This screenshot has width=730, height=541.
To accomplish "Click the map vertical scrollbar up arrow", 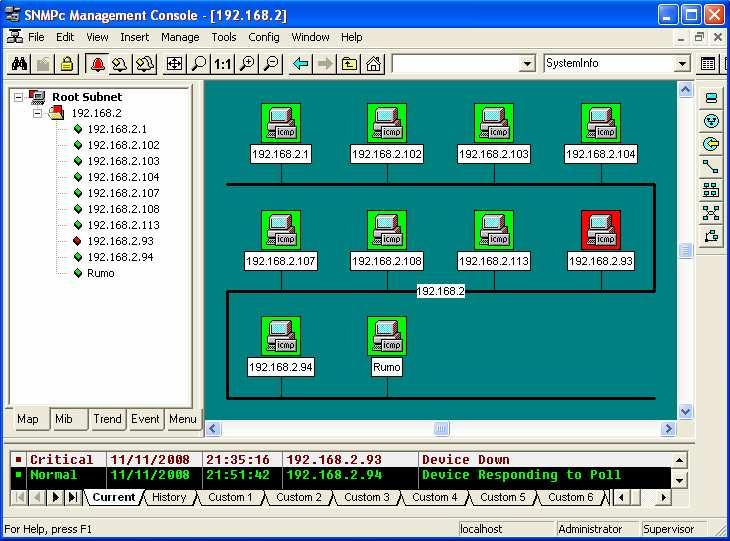I will (685, 89).
